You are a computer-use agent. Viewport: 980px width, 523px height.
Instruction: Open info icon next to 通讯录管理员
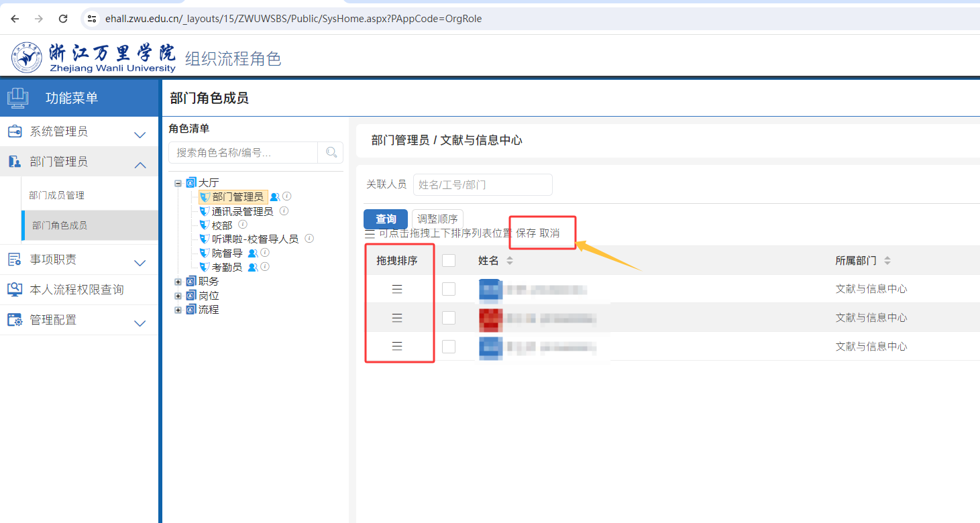[284, 211]
